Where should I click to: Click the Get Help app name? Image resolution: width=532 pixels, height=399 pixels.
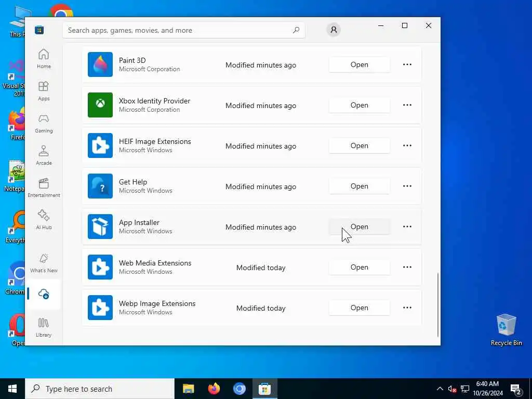coord(133,182)
